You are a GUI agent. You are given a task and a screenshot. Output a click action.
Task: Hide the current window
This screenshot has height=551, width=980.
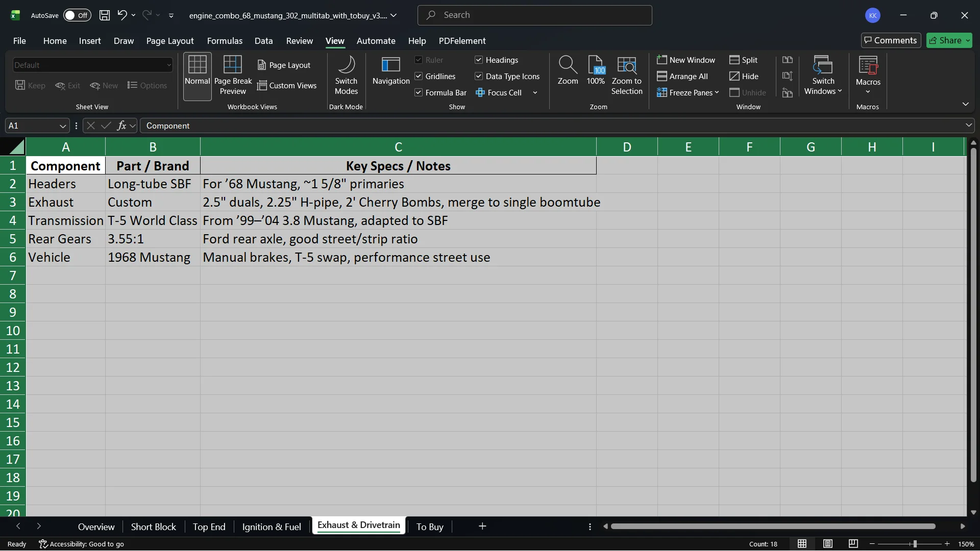744,77
